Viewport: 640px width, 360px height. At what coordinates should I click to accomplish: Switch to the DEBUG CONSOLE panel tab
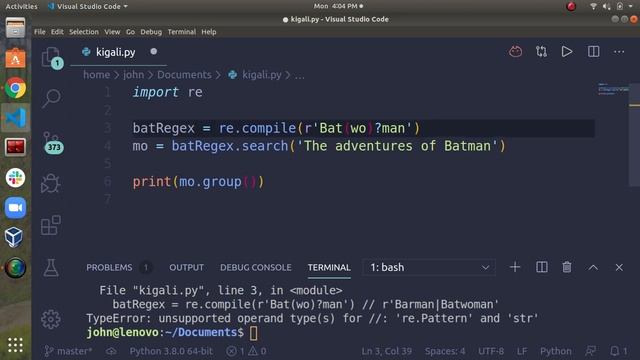256,267
